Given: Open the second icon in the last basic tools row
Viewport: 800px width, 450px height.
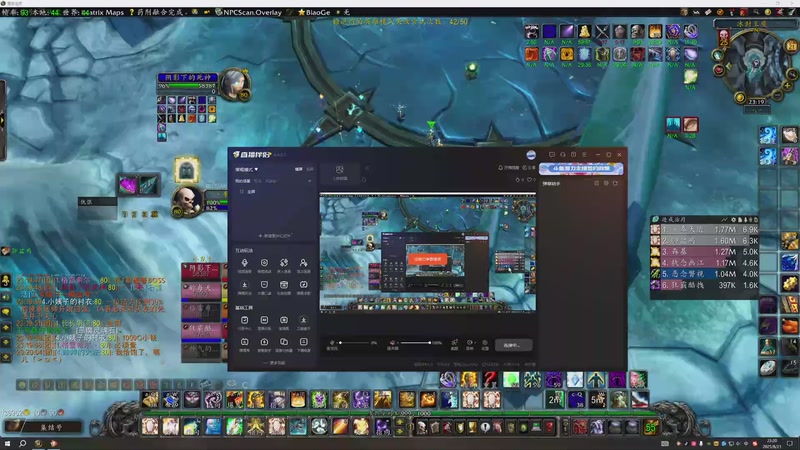Looking at the screenshot, I should pyautogui.click(x=264, y=344).
